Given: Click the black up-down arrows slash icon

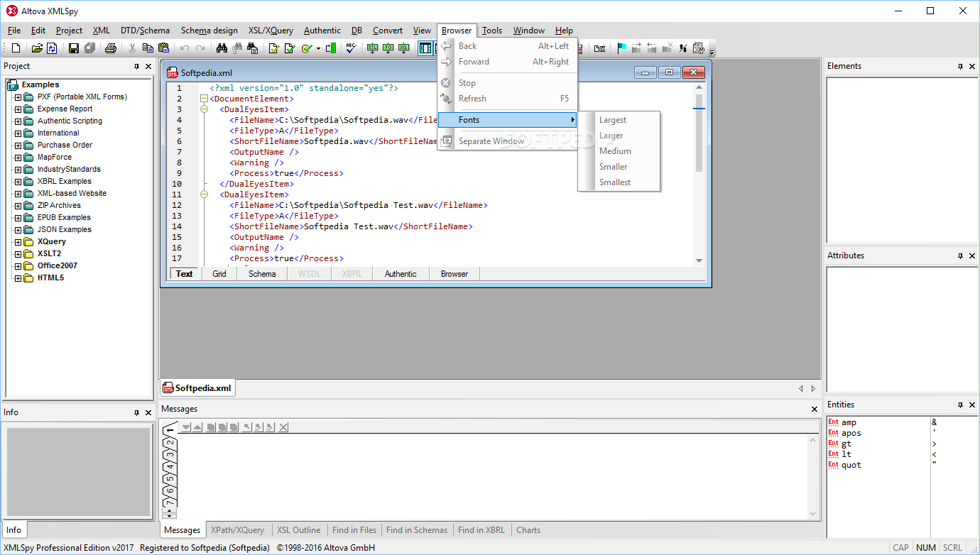Looking at the screenshot, I should tap(682, 48).
